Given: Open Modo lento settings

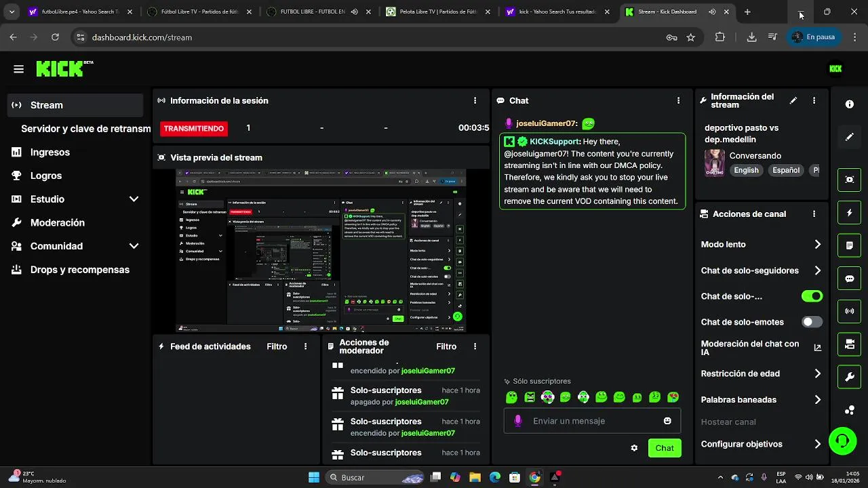Looking at the screenshot, I should (x=761, y=244).
